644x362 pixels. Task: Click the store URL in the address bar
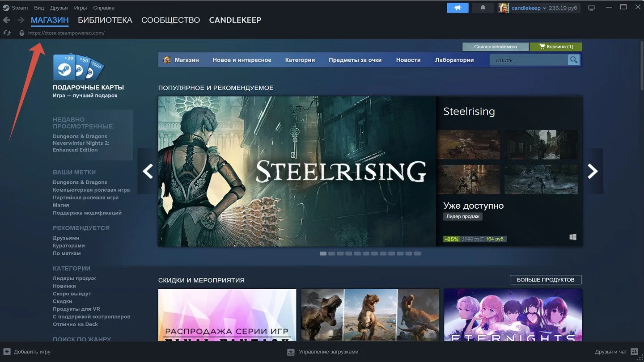66,33
